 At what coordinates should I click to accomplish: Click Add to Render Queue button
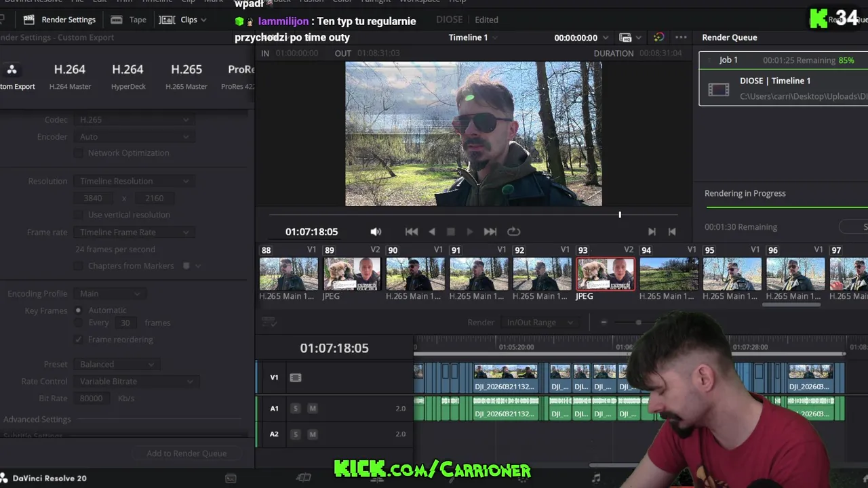click(186, 453)
